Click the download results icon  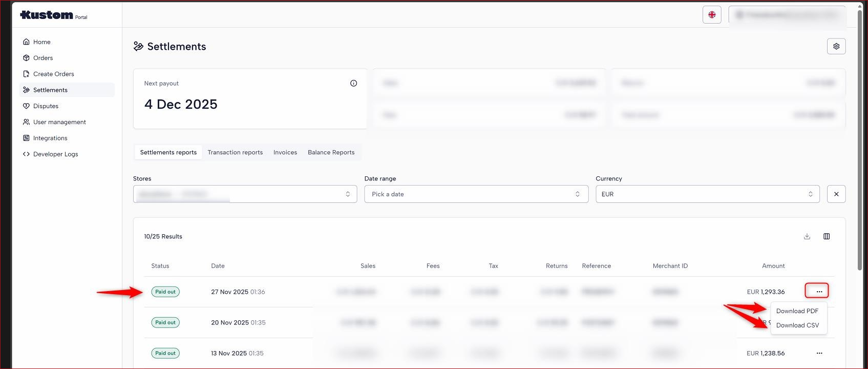pos(807,236)
